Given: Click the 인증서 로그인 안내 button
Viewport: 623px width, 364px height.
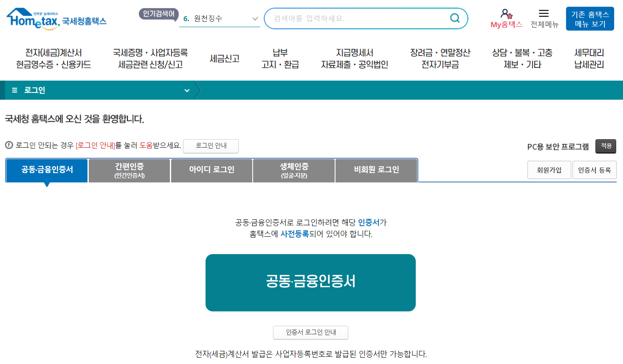Looking at the screenshot, I should pos(310,333).
